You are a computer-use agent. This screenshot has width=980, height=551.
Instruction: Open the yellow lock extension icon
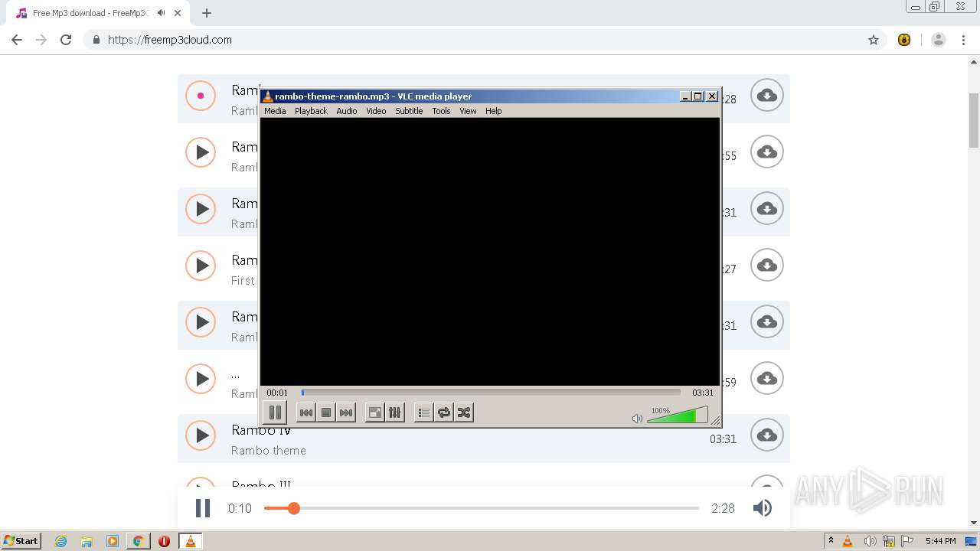click(904, 40)
